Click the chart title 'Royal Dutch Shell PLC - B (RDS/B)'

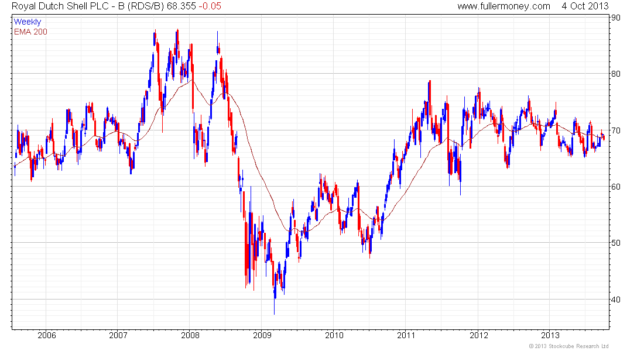point(88,6)
